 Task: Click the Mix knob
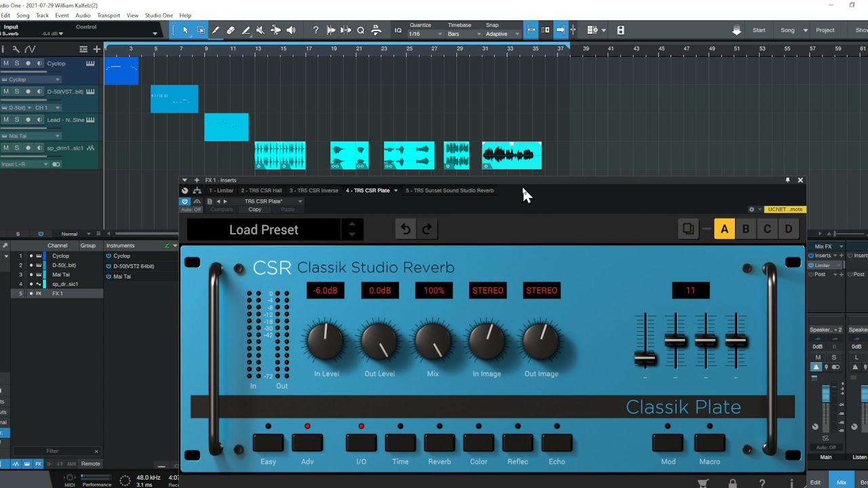pos(433,341)
